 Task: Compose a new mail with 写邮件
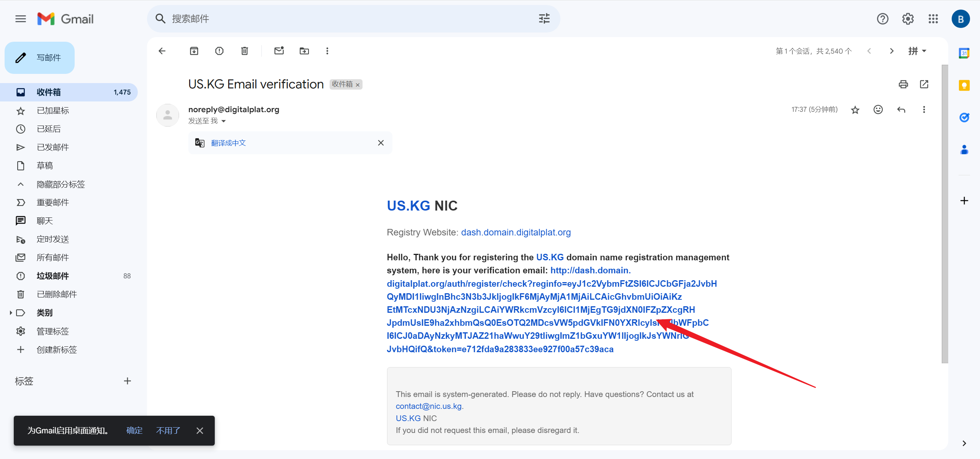pos(40,58)
